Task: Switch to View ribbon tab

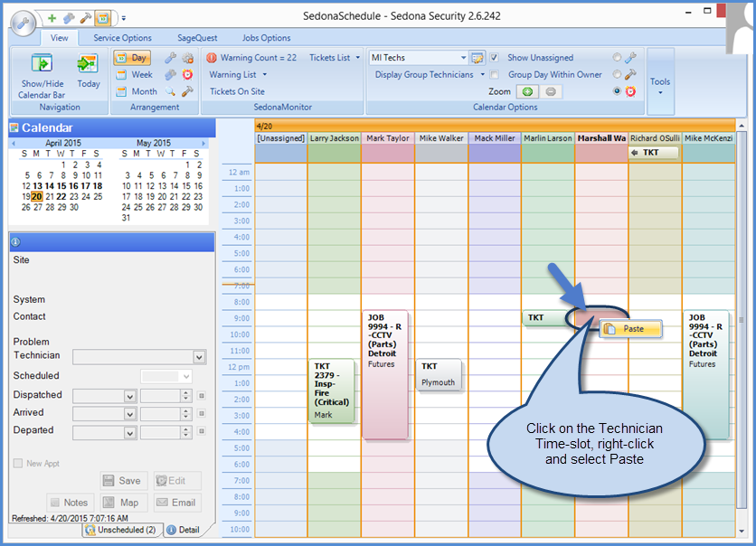Action: (x=60, y=38)
